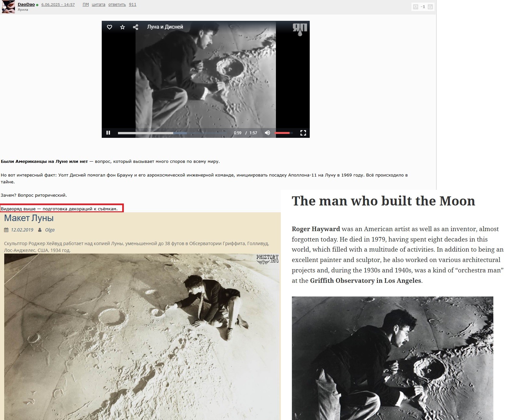Open the black-and-white Roger Hayward photo
The width and height of the screenshot is (507, 420).
392,358
